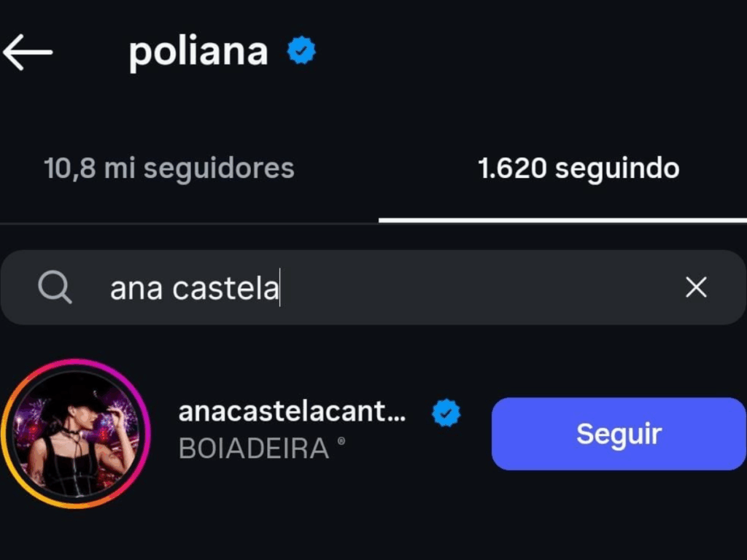Click inside the search input field
The image size is (747, 560).
[365, 287]
